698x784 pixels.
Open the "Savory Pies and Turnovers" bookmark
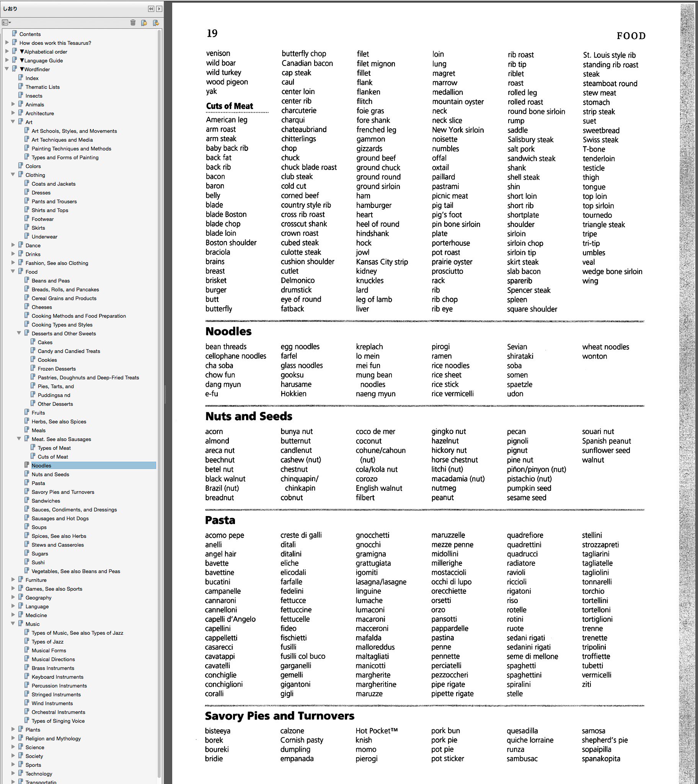pyautogui.click(x=62, y=492)
